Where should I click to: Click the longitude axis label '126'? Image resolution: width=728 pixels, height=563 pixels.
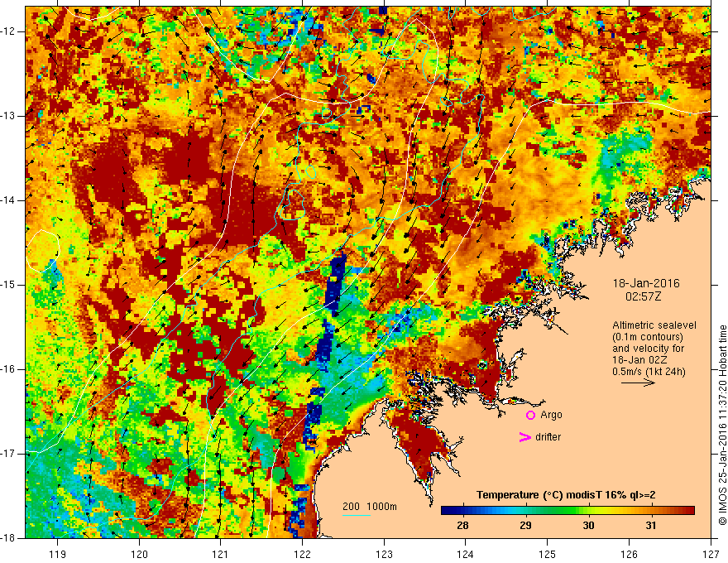[629, 554]
